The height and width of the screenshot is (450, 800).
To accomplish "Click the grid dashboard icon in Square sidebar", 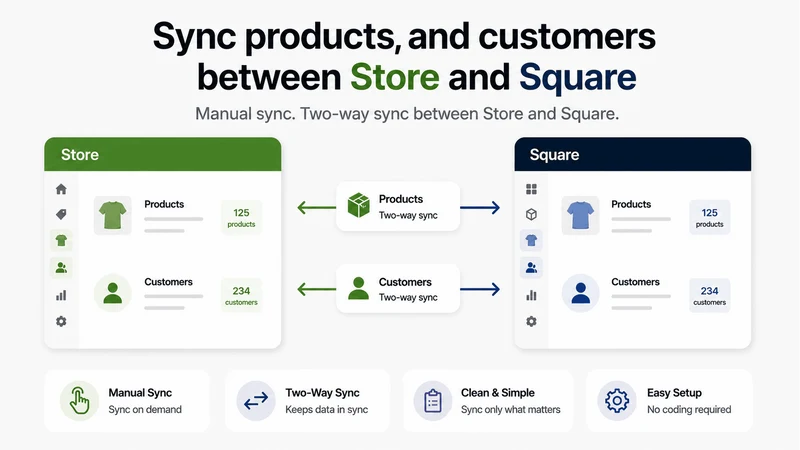I will (531, 189).
